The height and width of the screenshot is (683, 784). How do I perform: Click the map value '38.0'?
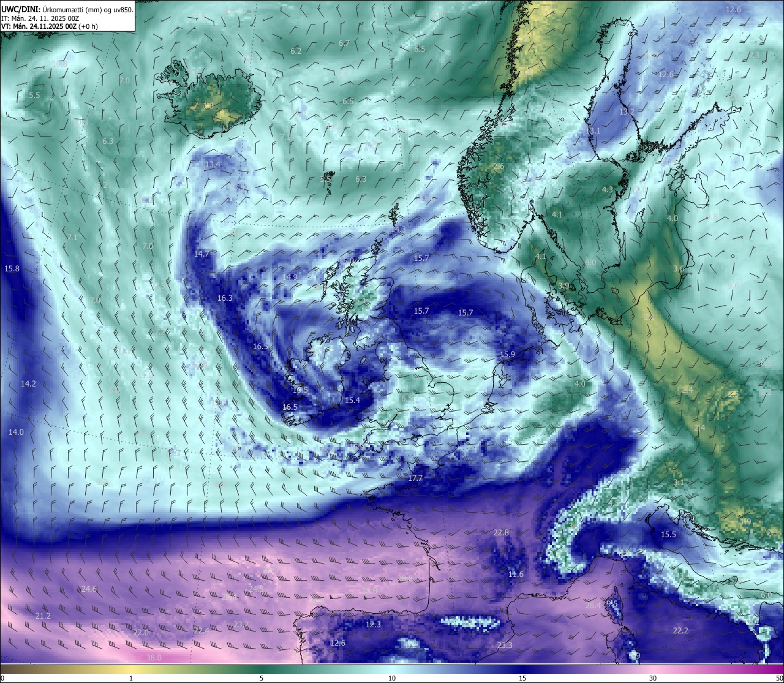point(154,658)
